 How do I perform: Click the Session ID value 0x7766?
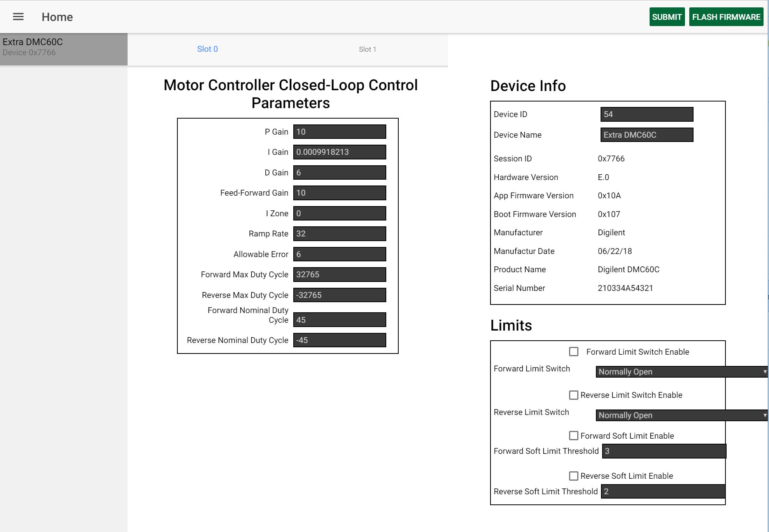[611, 159]
